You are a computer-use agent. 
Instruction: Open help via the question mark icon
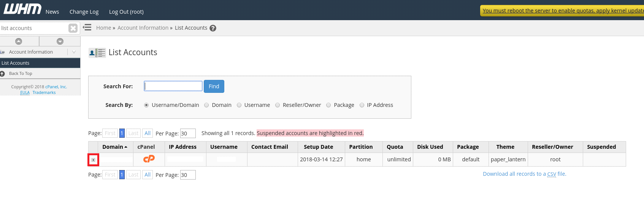coord(213,28)
